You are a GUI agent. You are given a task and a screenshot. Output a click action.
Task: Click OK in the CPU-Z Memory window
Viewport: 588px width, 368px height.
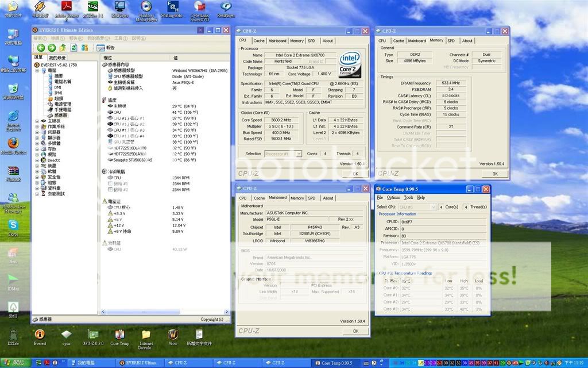click(494, 173)
